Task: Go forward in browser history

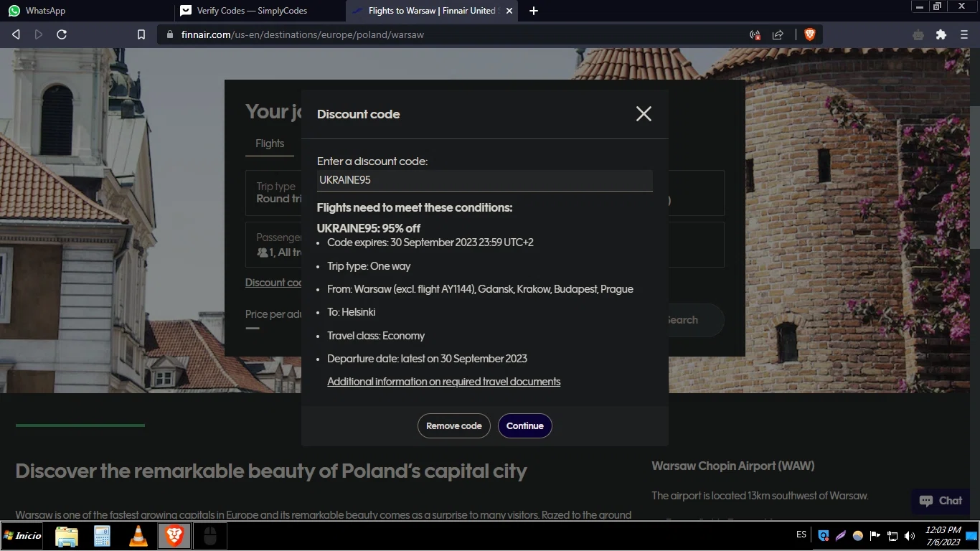Action: 39,34
